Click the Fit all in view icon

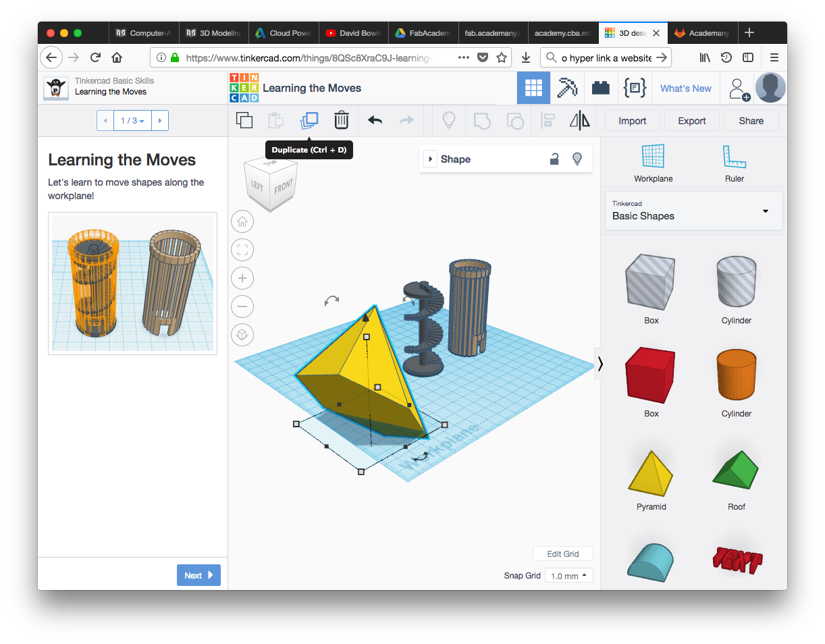coord(242,250)
